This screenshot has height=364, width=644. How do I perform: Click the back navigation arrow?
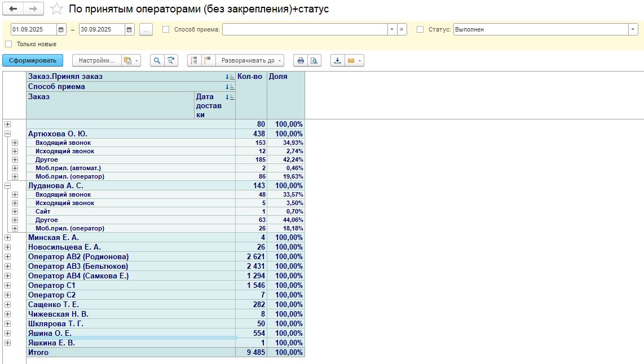[x=13, y=9]
